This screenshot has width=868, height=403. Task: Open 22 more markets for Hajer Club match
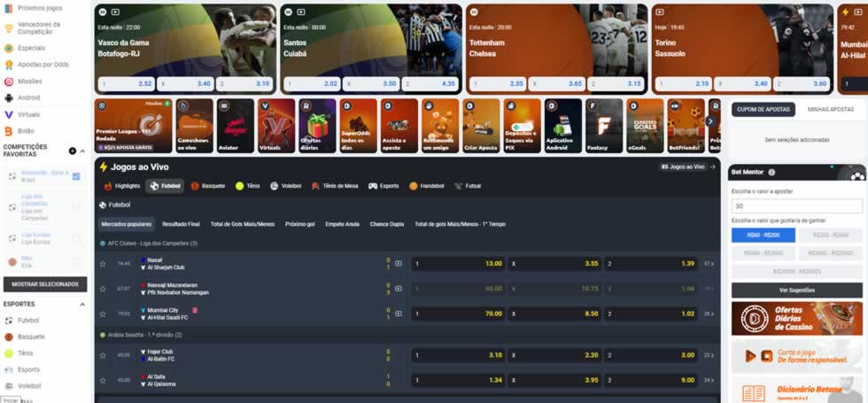[709, 355]
